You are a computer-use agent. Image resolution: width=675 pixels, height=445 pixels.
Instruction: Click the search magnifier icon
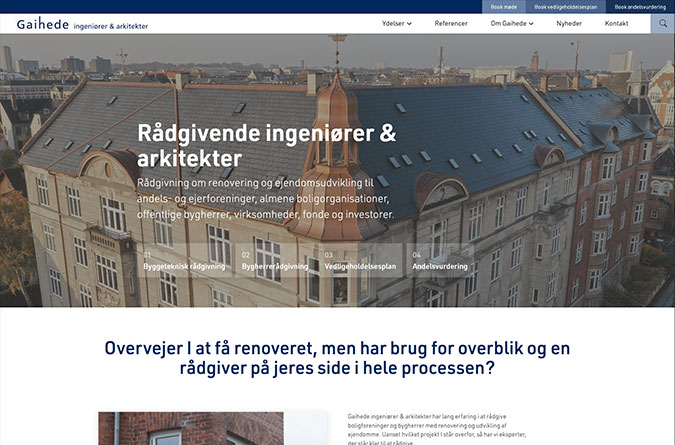pos(662,23)
